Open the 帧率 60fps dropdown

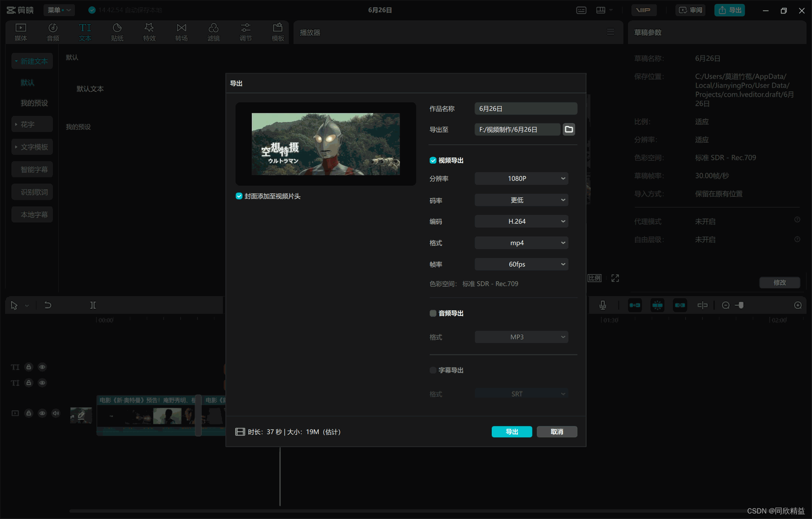[x=521, y=264]
